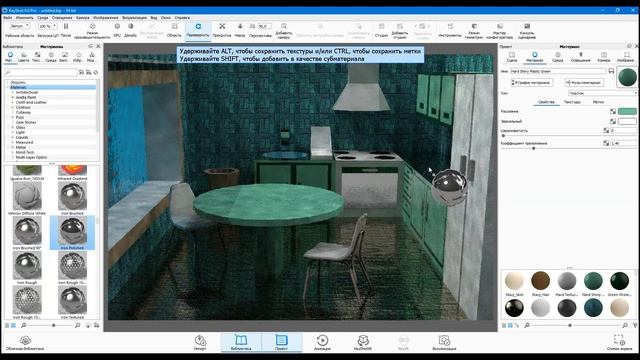Screen dimensions: 640x360
Task: Open the Scene tab in Project panel
Action: click(x=512, y=57)
